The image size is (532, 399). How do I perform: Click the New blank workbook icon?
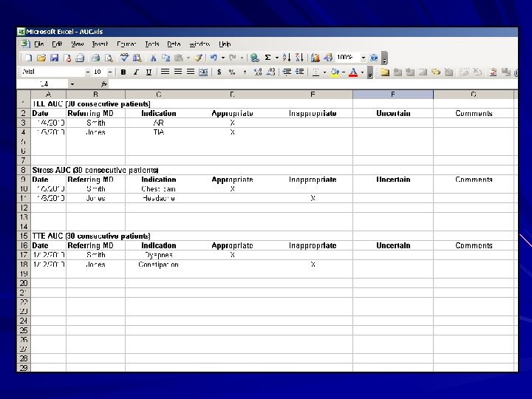point(29,58)
